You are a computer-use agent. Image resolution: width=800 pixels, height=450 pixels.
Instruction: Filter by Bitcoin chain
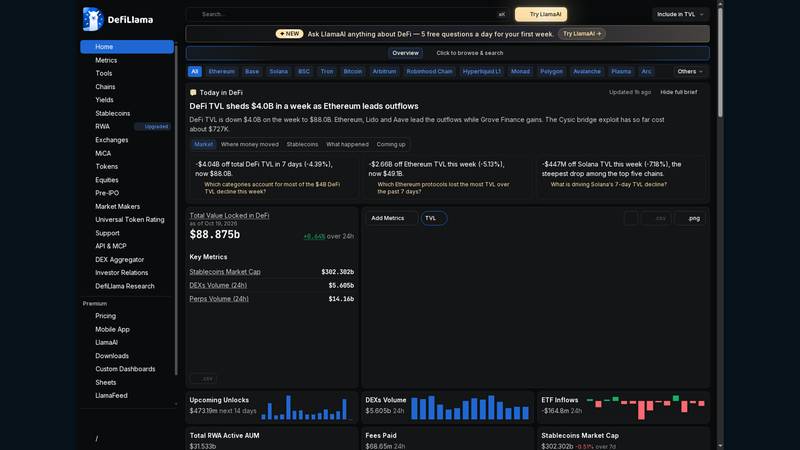coord(353,71)
